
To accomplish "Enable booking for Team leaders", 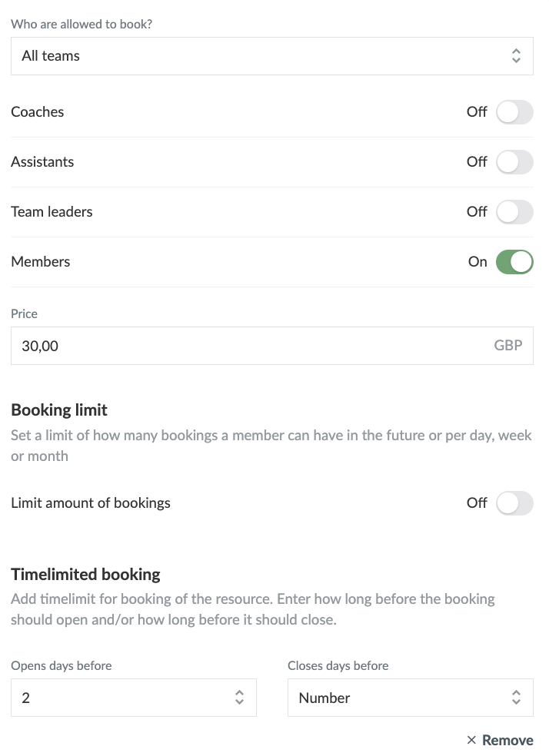I will [x=514, y=212].
